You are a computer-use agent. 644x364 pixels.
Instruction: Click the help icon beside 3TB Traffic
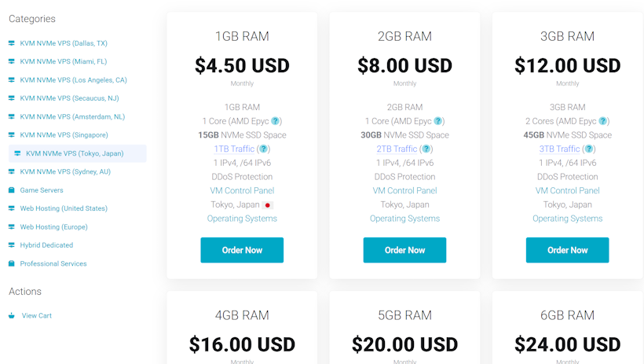589,149
